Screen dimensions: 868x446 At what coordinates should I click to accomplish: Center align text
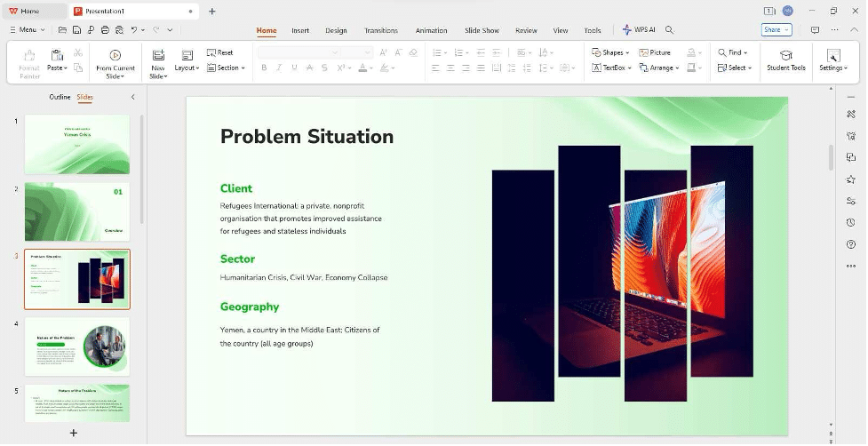450,68
